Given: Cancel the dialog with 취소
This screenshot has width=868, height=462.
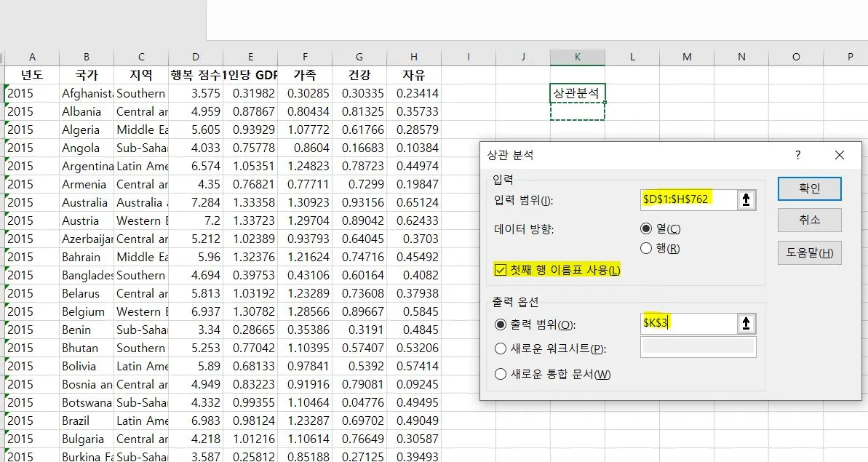Looking at the screenshot, I should 809,220.
